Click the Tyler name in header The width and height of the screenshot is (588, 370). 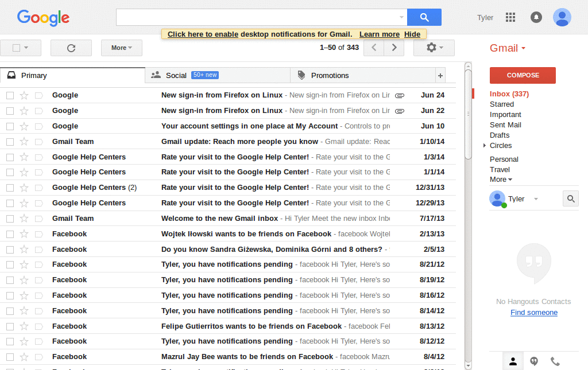(x=485, y=18)
